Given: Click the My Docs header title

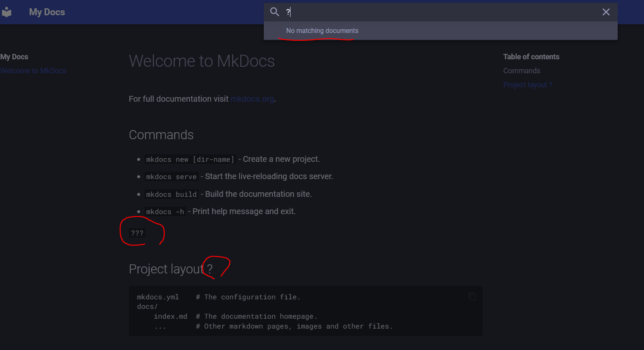Looking at the screenshot, I should (47, 12).
